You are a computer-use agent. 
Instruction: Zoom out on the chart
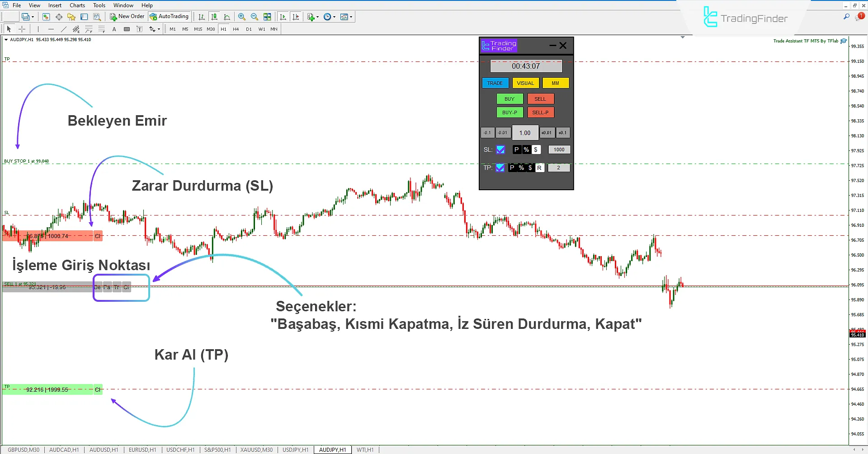click(x=254, y=17)
